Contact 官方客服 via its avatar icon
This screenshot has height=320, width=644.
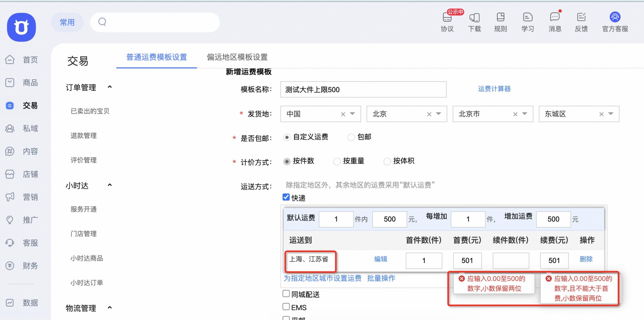click(615, 17)
